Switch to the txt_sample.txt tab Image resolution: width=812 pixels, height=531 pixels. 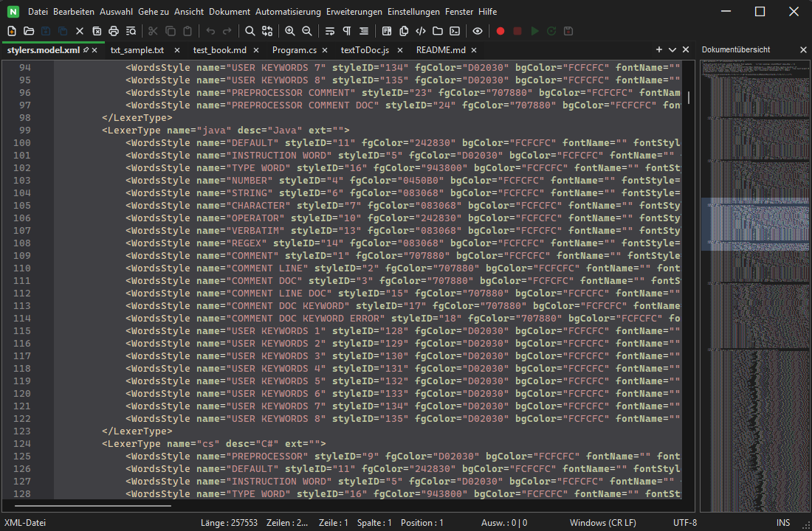[x=137, y=50]
